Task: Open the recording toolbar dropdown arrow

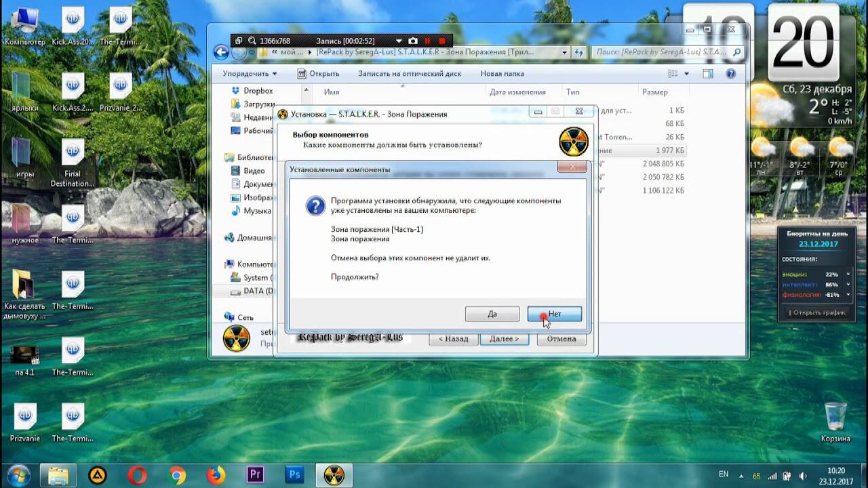Action: click(x=399, y=41)
